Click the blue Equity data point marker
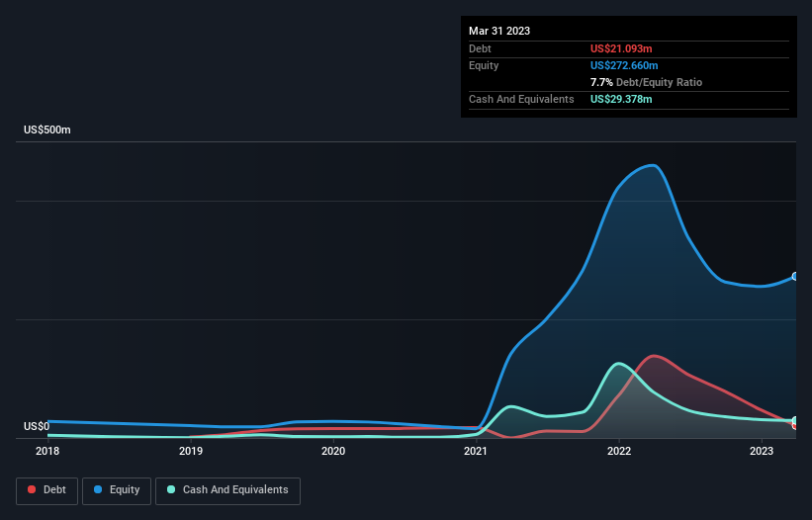The height and width of the screenshot is (520, 812). point(795,277)
